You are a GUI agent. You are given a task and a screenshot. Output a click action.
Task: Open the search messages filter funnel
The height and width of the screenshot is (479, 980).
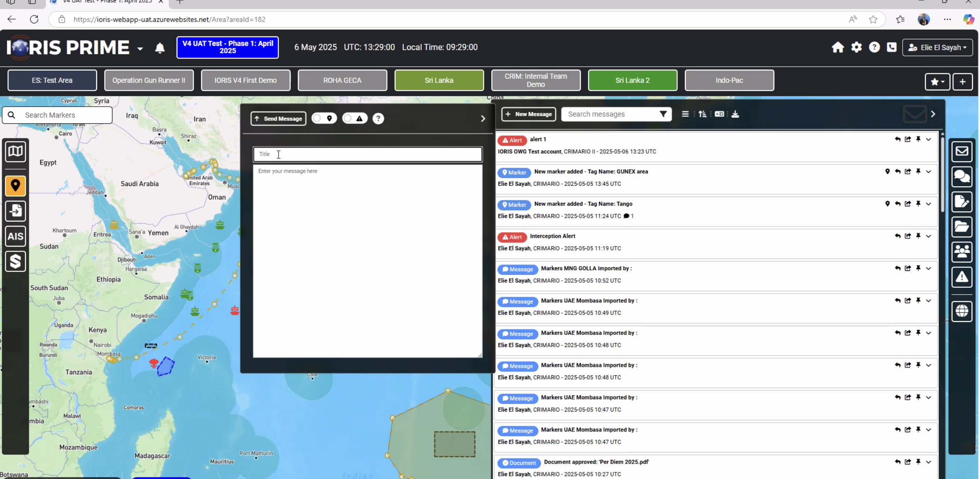(663, 114)
